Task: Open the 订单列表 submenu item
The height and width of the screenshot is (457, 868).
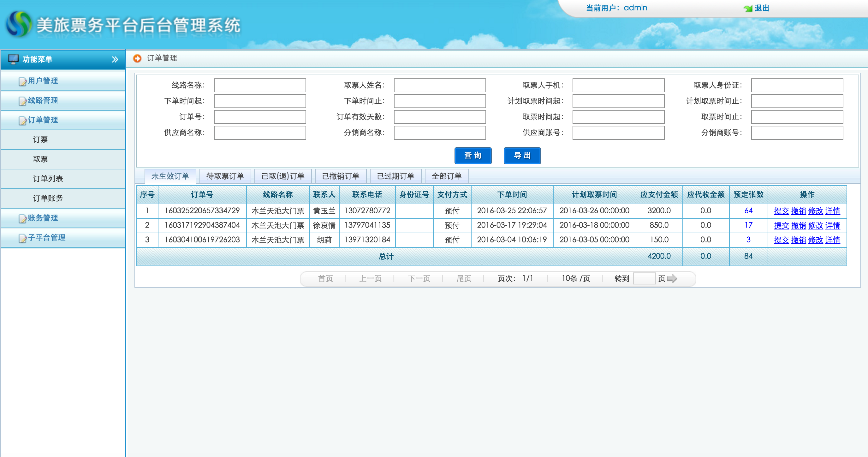Action: (48, 179)
